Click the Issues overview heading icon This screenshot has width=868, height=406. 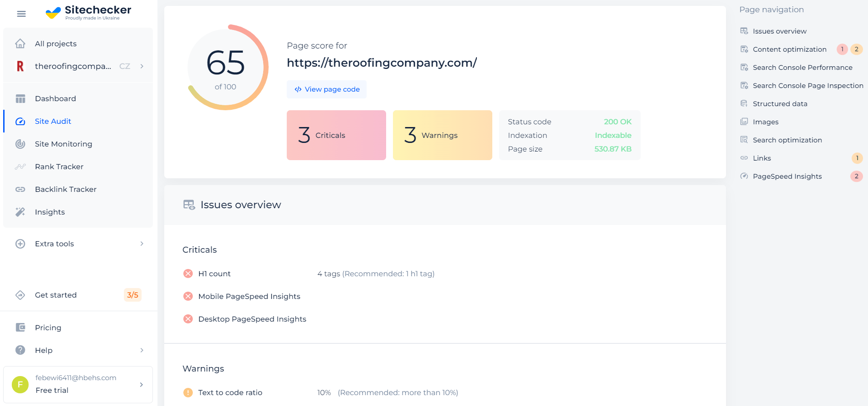(x=189, y=205)
